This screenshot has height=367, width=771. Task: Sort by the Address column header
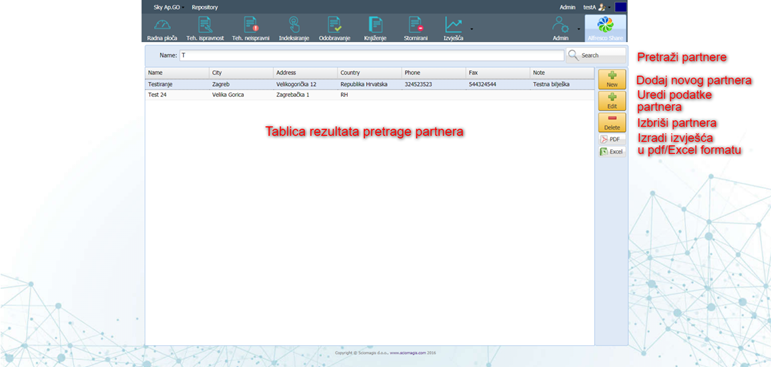point(306,73)
